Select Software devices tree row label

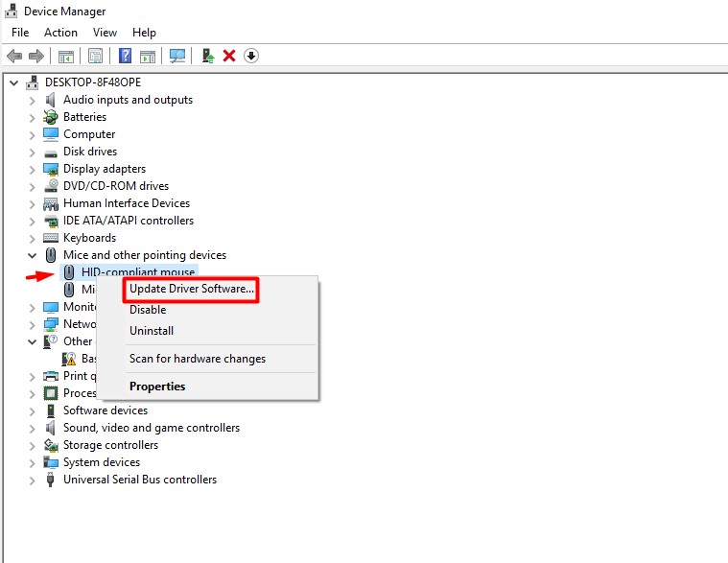pyautogui.click(x=106, y=411)
